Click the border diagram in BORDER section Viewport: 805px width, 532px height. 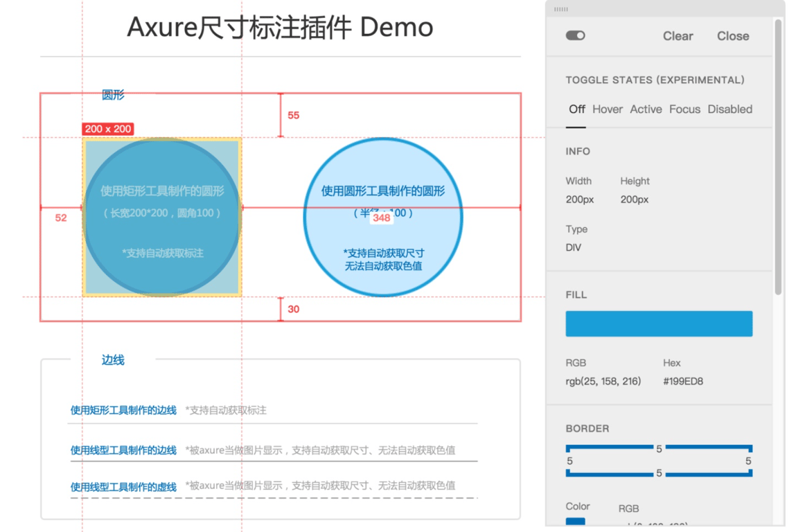659,461
